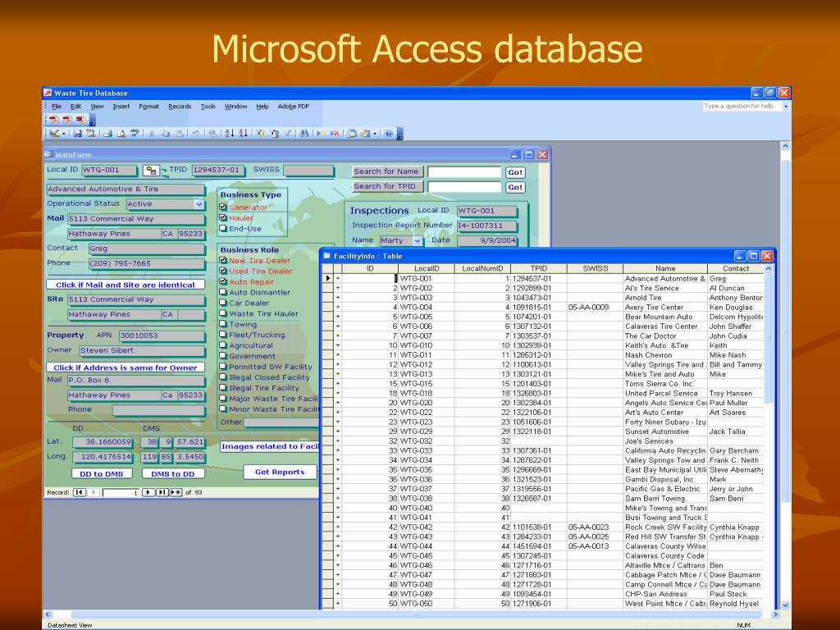Click the Sort Ascending toolbar icon

(x=230, y=134)
